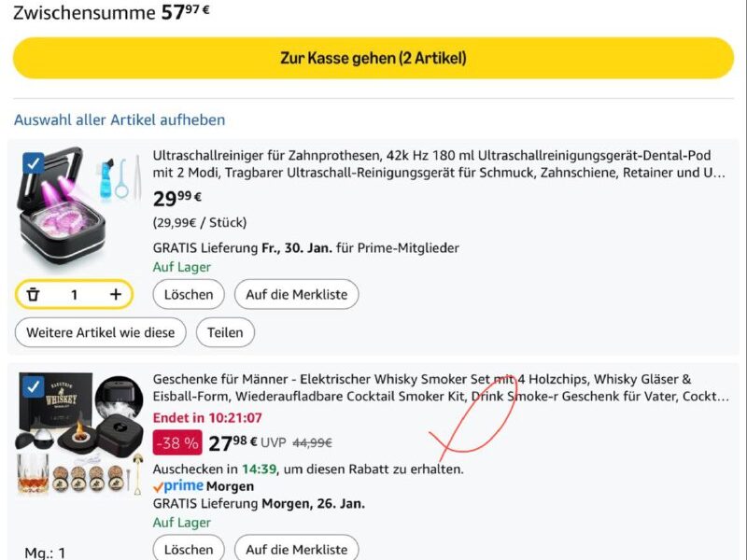Click the Teilen button
The width and height of the screenshot is (747, 560).
(x=225, y=332)
